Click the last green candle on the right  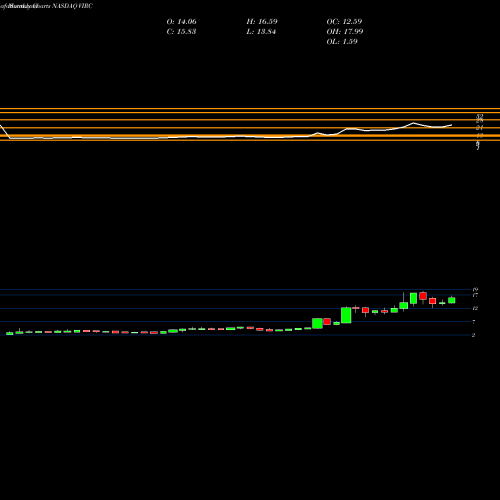pos(452,300)
